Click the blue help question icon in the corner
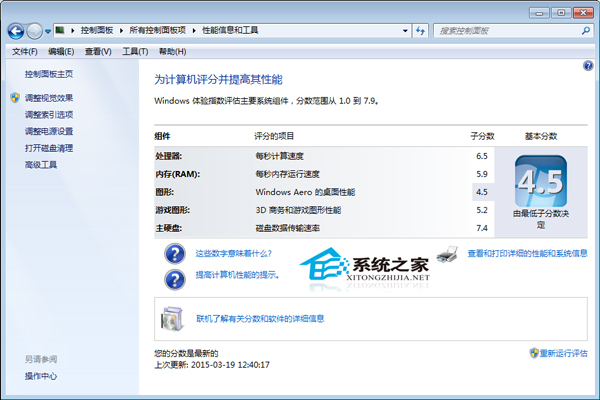 [588, 66]
